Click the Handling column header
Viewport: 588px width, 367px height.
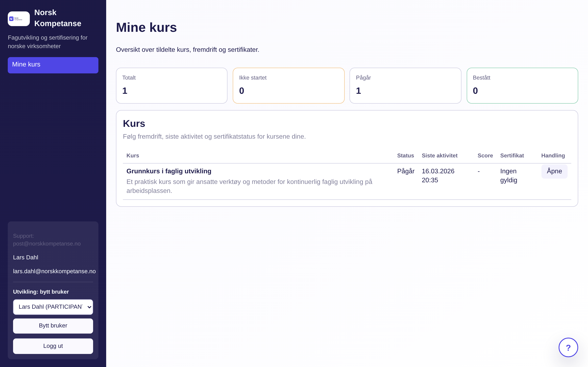553,156
